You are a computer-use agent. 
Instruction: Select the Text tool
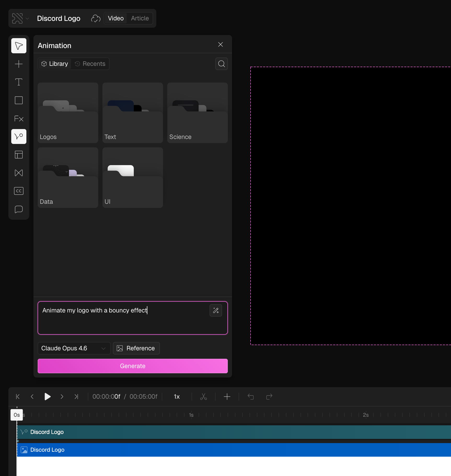pos(19,82)
